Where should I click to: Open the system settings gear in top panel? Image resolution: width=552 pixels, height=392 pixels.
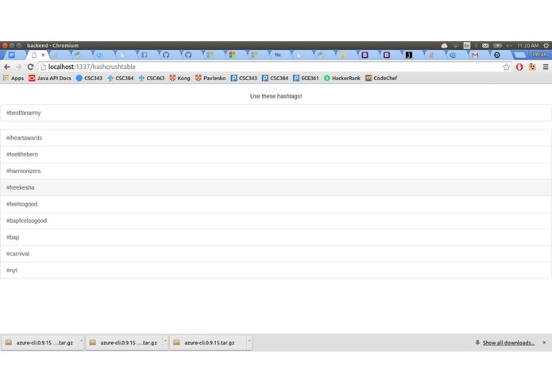[546, 45]
